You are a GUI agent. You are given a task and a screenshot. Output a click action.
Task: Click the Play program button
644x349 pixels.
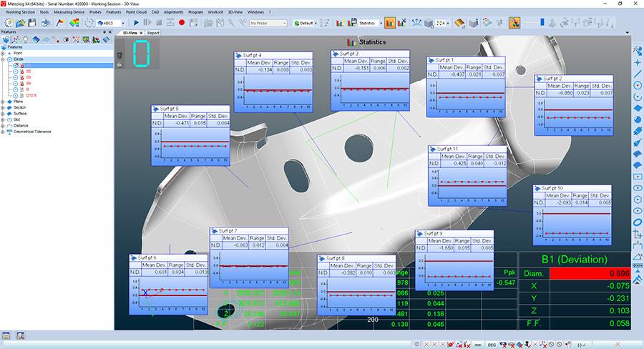(x=137, y=23)
